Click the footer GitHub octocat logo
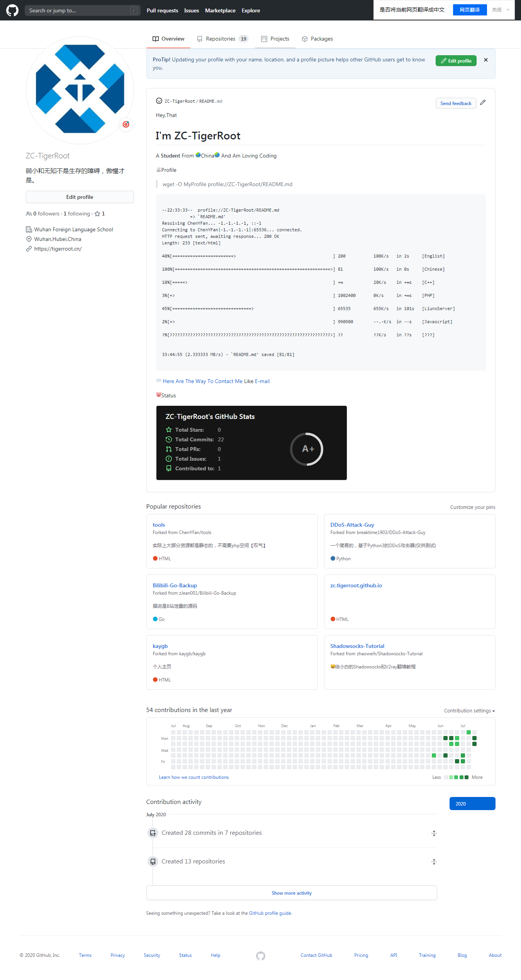The height and width of the screenshot is (980, 521). [261, 956]
